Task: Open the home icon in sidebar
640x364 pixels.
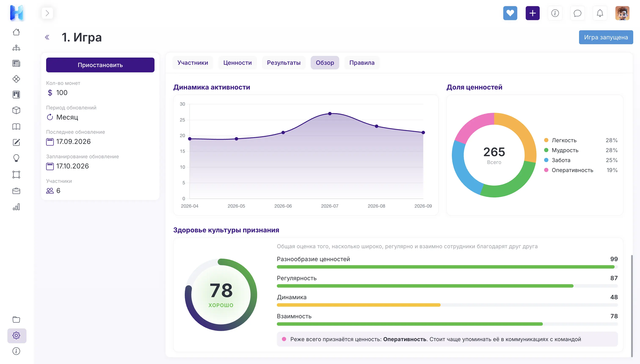Action: (16, 32)
